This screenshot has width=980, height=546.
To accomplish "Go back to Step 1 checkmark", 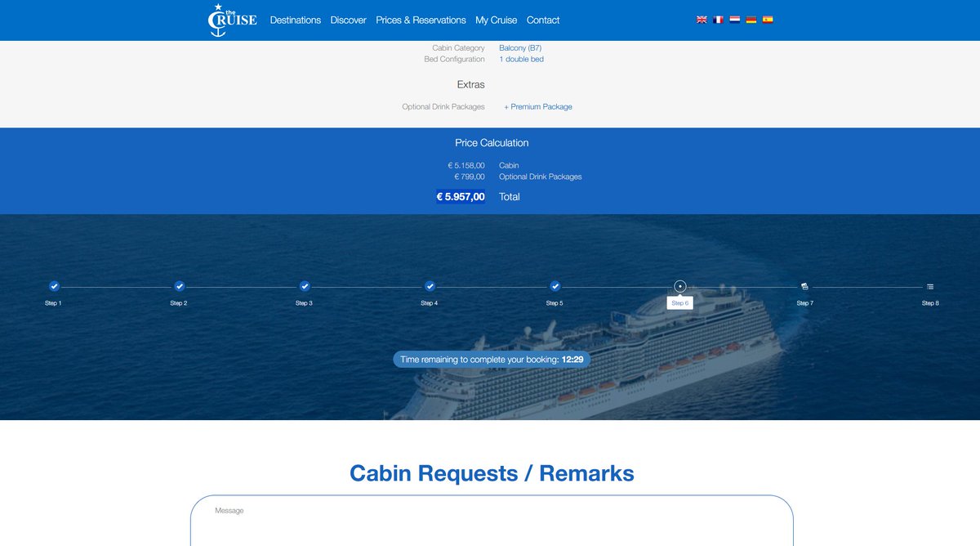I will click(54, 286).
